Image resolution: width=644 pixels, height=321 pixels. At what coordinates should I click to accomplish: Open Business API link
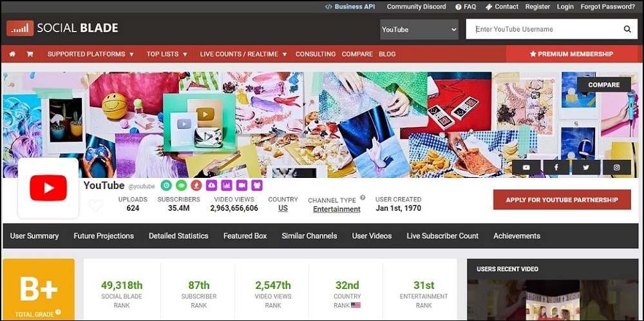click(350, 6)
